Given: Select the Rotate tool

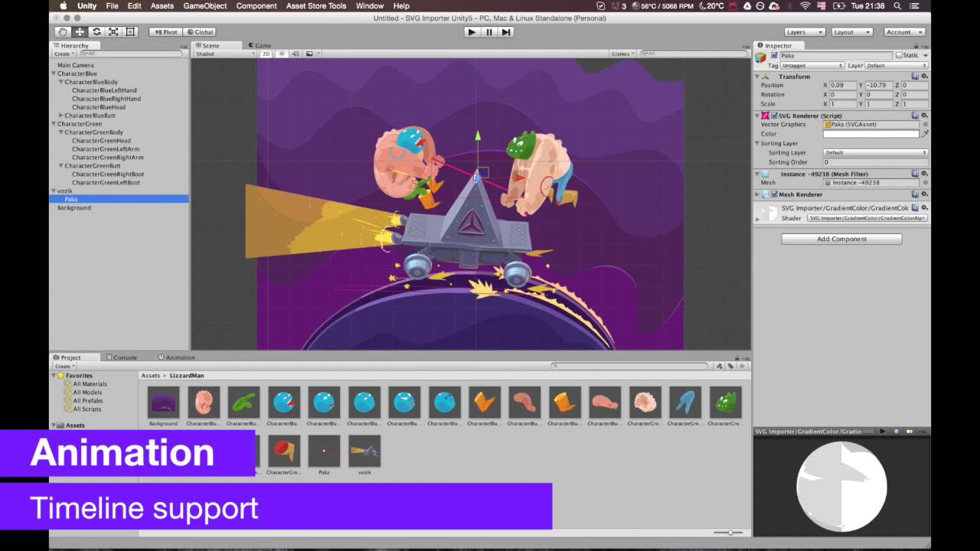Looking at the screenshot, I should [96, 31].
